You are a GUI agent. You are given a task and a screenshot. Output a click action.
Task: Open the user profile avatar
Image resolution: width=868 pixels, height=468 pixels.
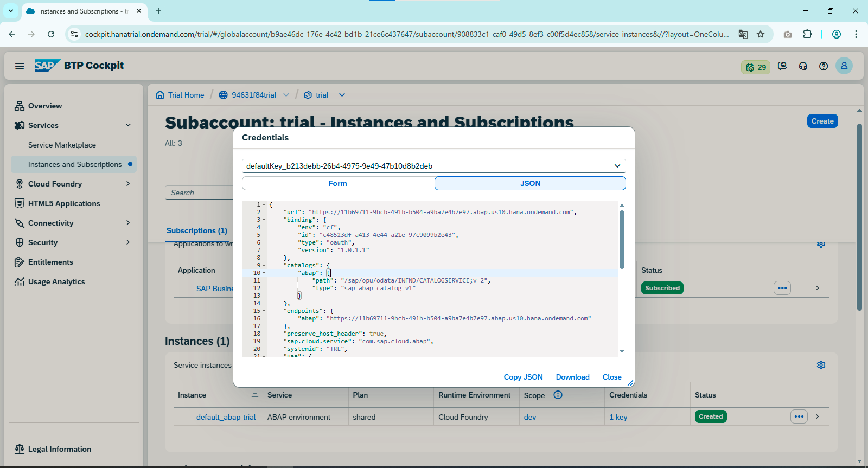pos(844,66)
